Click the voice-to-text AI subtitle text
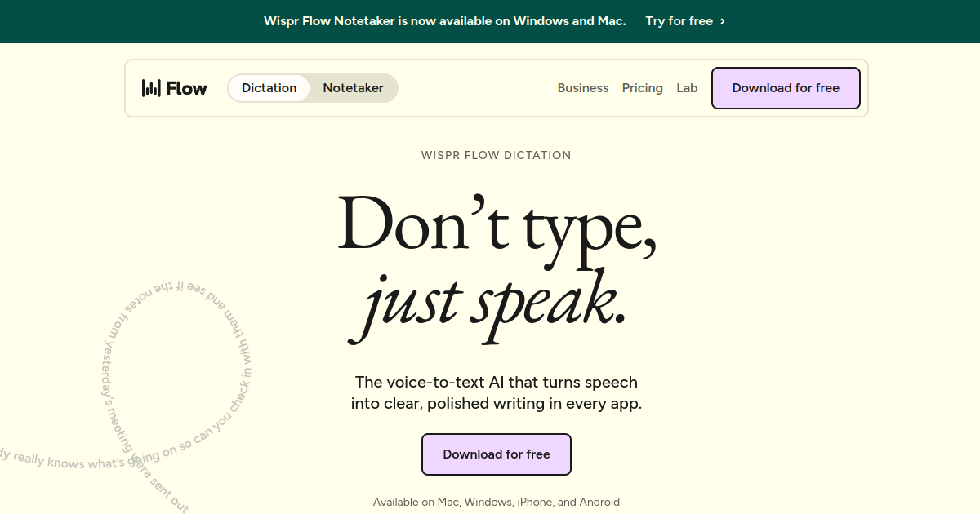The image size is (980, 514). [x=497, y=392]
